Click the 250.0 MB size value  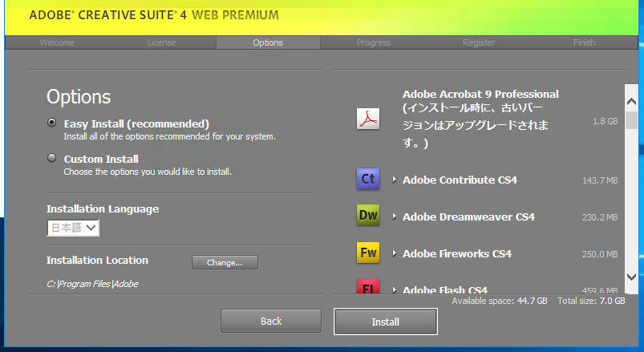(600, 254)
